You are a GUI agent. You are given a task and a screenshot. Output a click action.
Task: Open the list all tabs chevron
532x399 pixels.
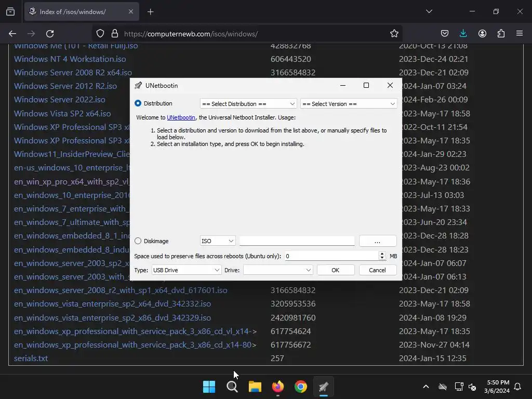click(x=429, y=11)
